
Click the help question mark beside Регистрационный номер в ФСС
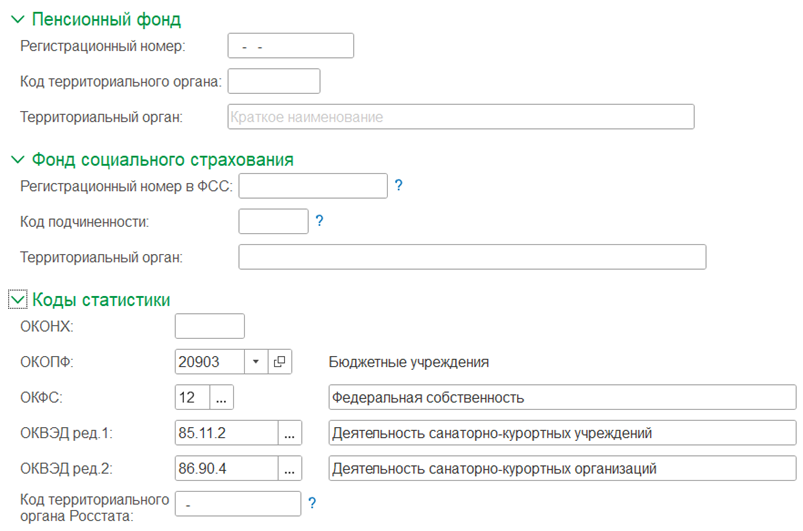coord(399,185)
